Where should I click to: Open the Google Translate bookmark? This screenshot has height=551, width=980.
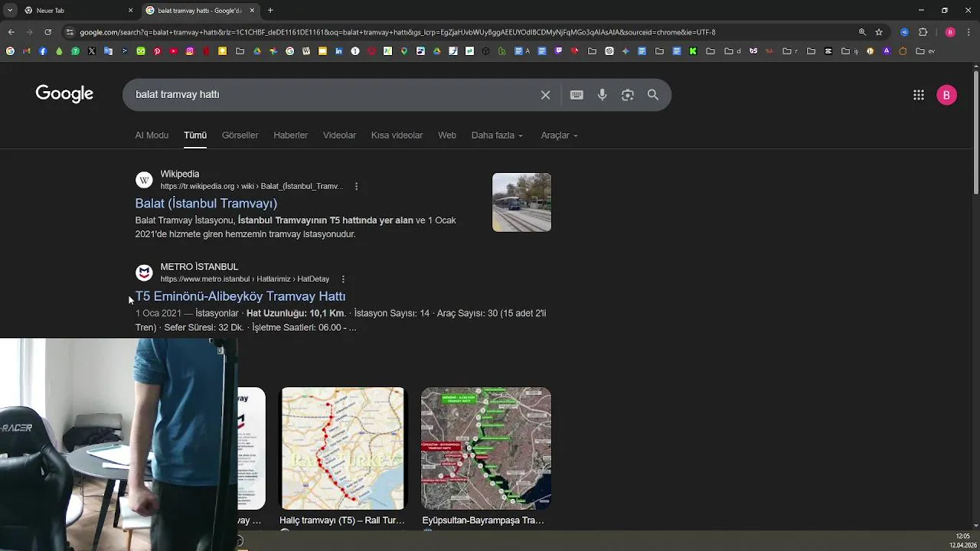coord(108,51)
